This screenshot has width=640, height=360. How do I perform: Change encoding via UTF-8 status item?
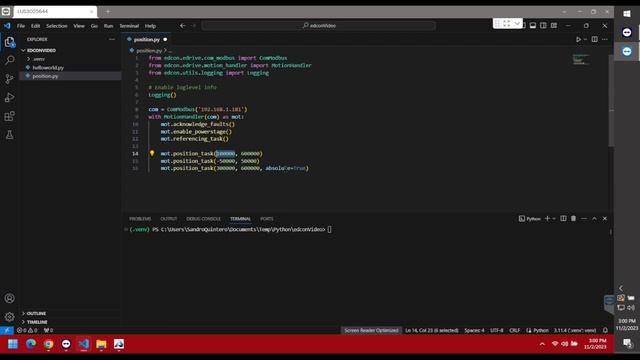tap(497, 330)
